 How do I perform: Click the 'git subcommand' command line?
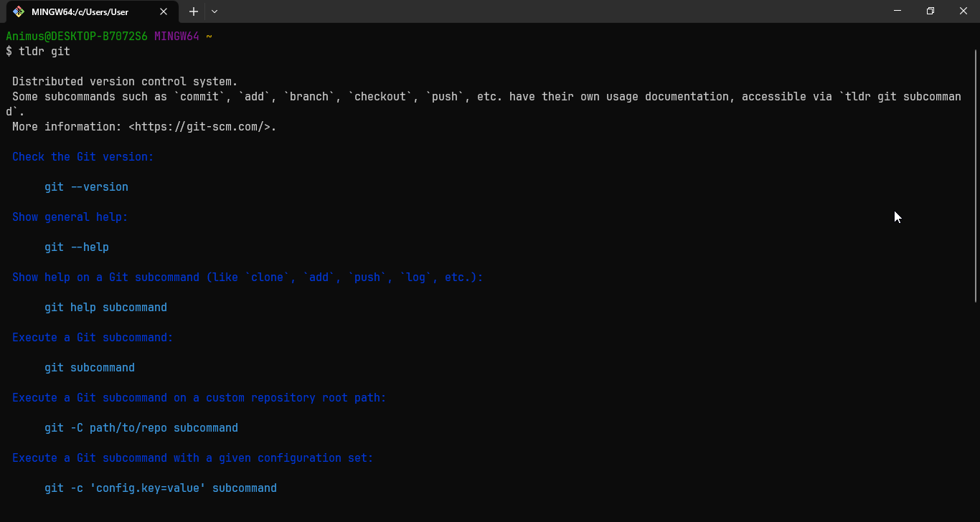(x=90, y=368)
